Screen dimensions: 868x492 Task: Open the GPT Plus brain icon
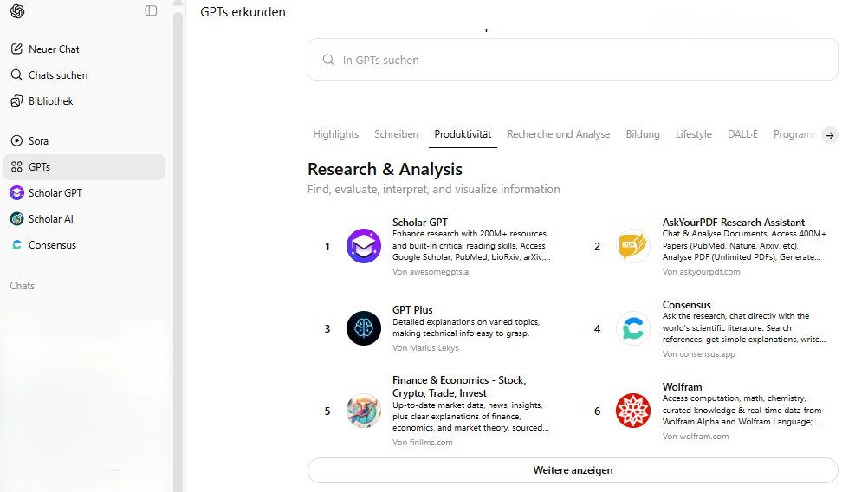click(x=364, y=328)
